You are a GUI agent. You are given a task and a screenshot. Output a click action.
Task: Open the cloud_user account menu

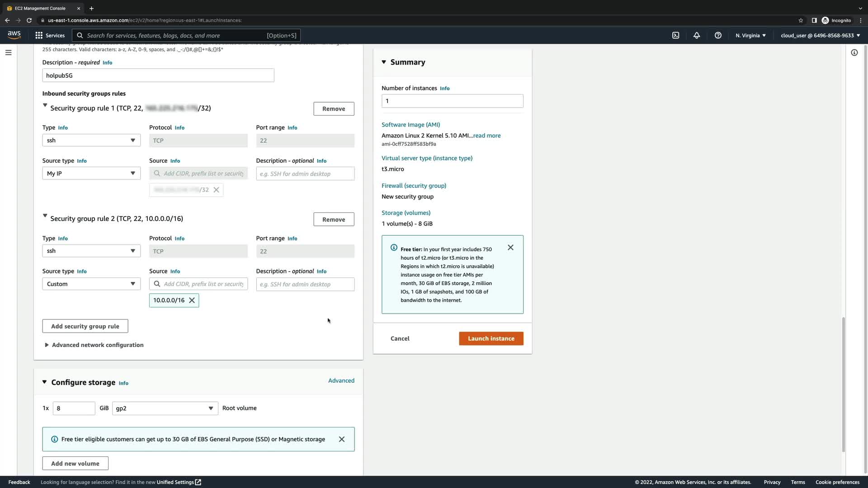(820, 35)
